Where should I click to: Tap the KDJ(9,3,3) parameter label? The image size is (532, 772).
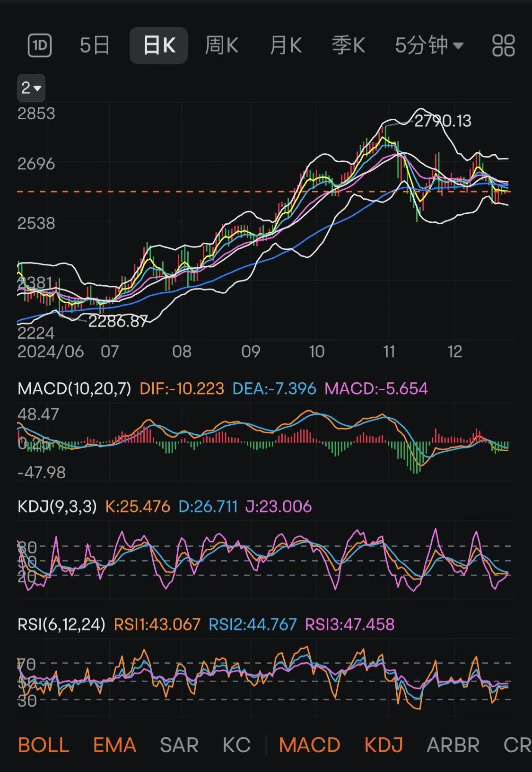(x=57, y=507)
